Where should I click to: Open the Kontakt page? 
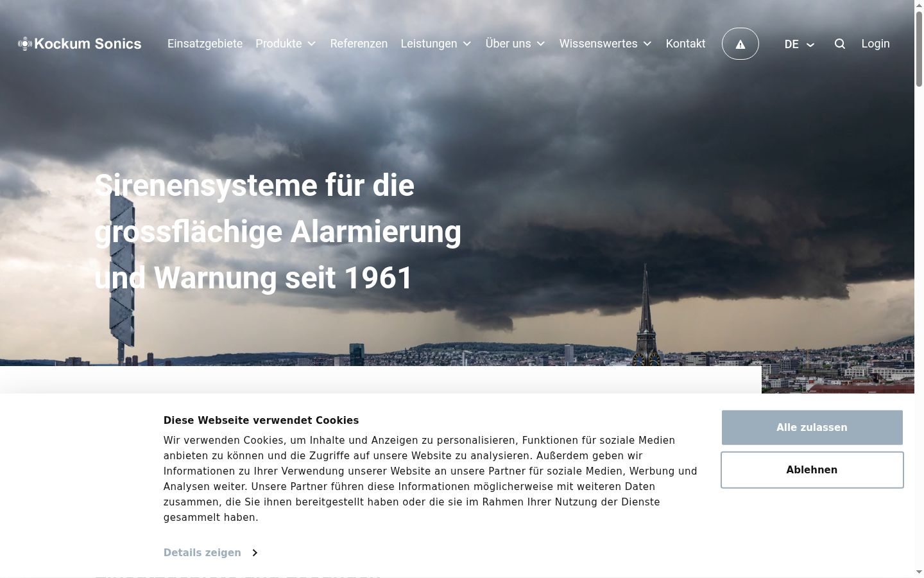tap(685, 44)
